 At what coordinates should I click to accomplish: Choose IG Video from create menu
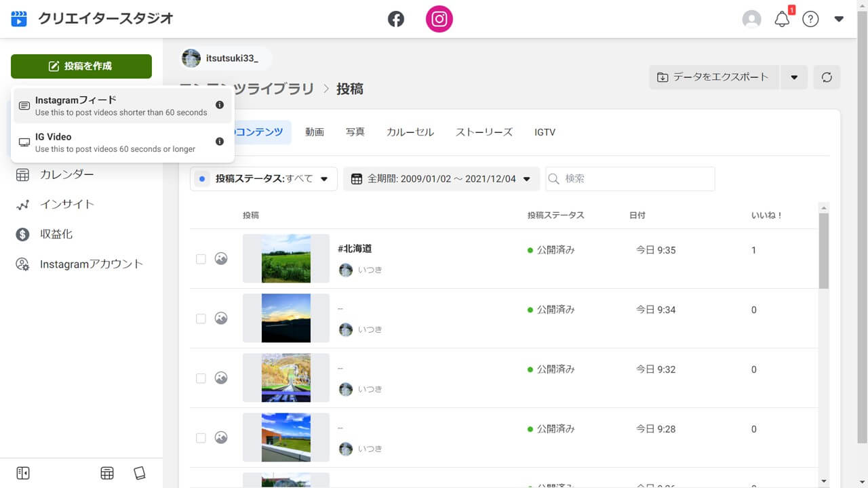123,142
